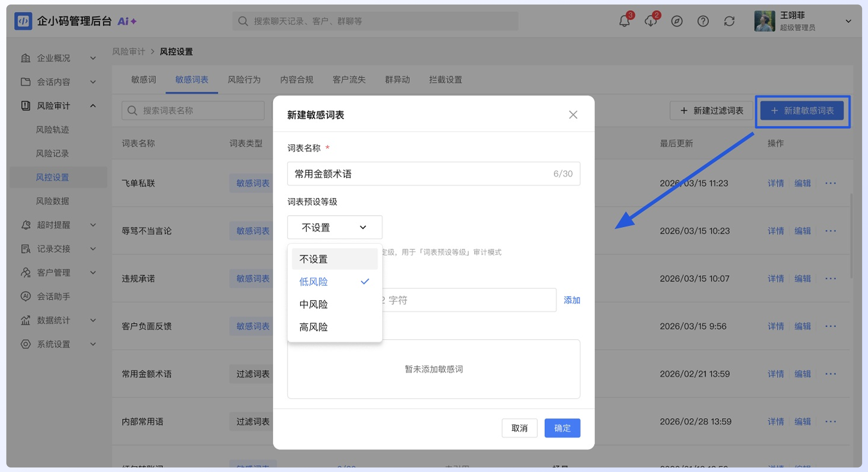Viewport: 868px width, 472px height.
Task: Expand the user account dropdown arrow
Action: coord(848,21)
